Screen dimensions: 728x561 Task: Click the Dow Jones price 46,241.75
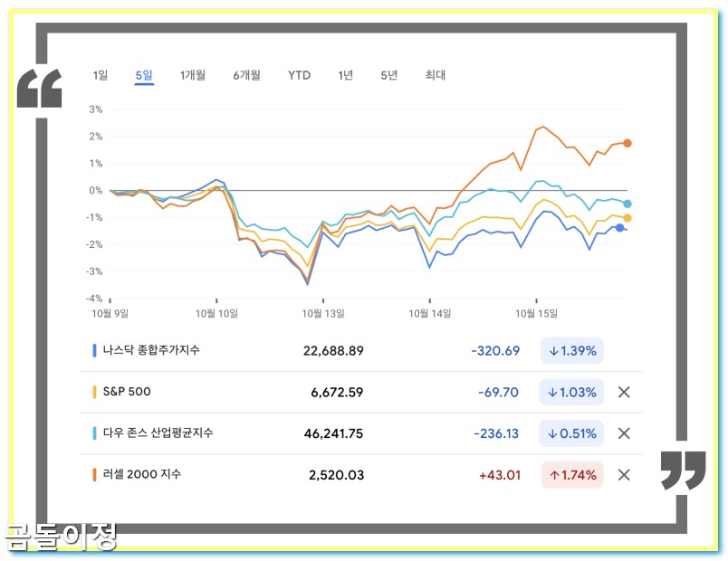click(334, 433)
